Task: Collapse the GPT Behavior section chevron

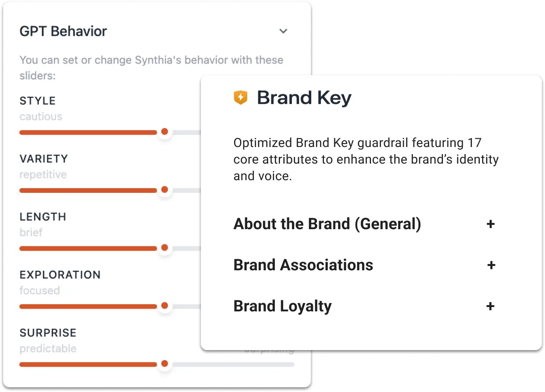Action: [283, 31]
